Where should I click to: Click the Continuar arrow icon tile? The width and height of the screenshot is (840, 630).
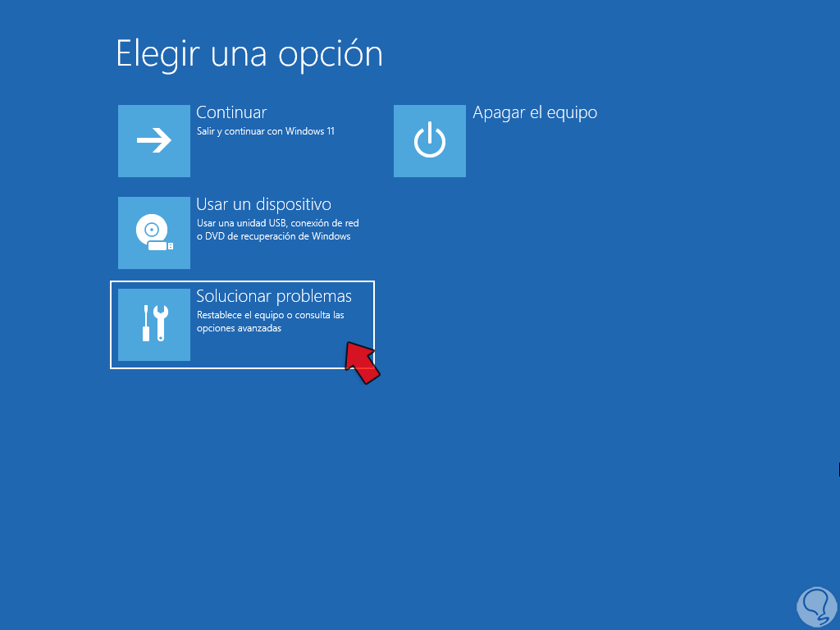tap(153, 141)
